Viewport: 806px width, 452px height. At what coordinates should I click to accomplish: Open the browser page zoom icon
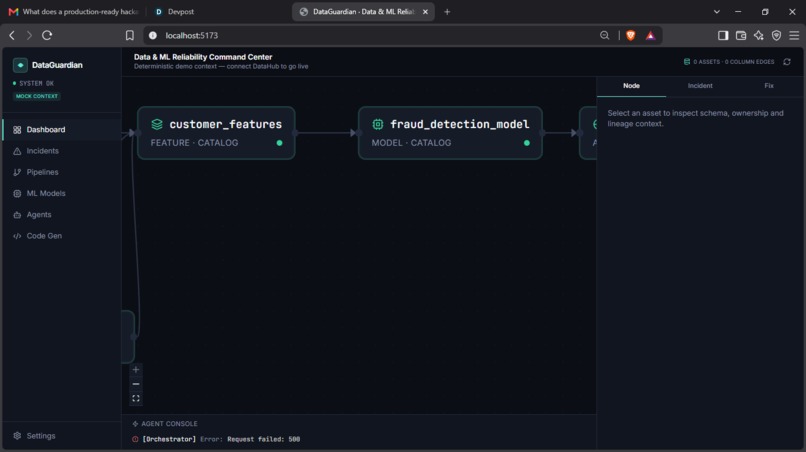(604, 35)
